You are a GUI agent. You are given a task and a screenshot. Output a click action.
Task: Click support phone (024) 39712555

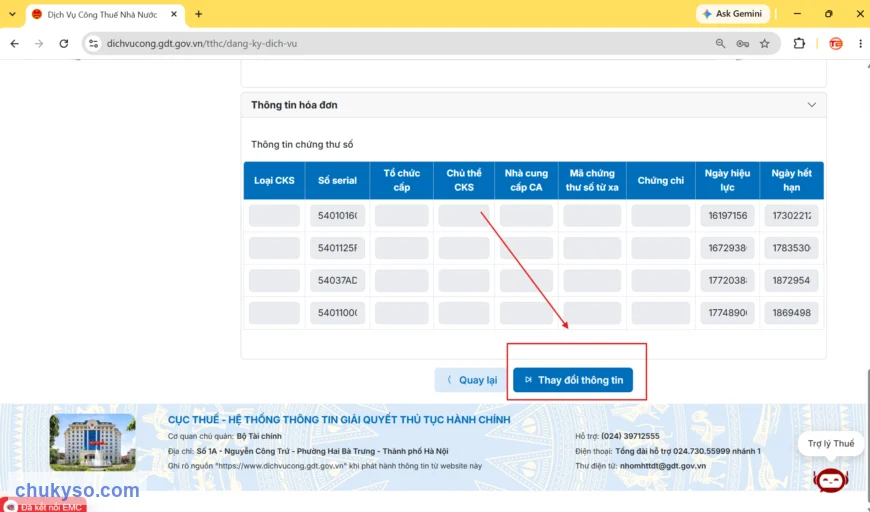point(630,436)
